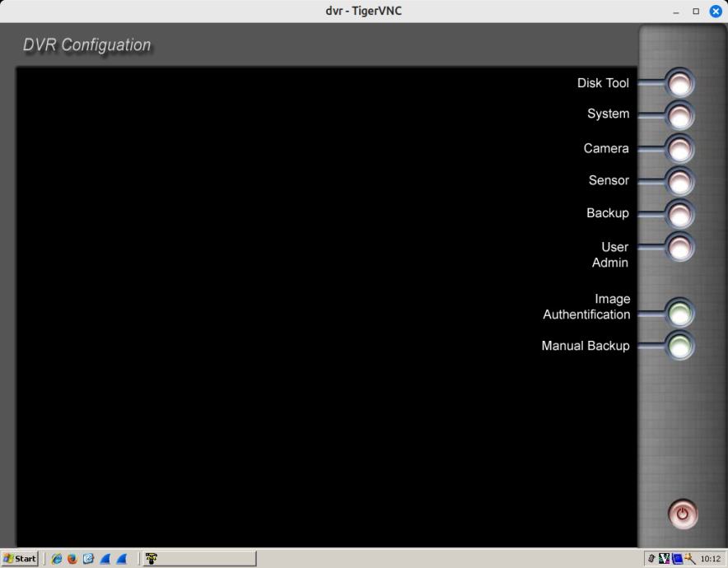Select the 'System' label text
The image size is (728, 568).
tap(609, 114)
